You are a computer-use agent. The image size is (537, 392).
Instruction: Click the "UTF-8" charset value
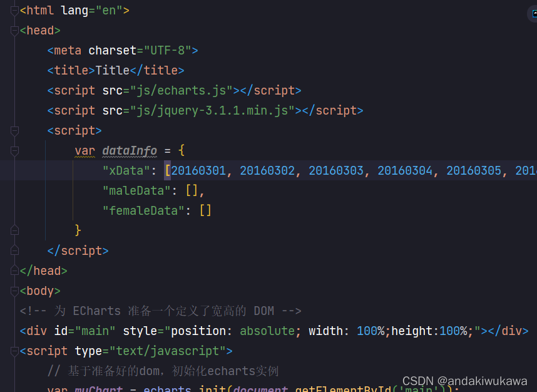click(x=168, y=50)
